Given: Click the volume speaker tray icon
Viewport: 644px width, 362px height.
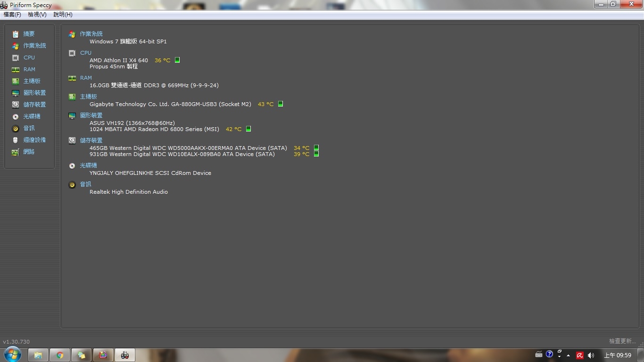Looking at the screenshot, I should (591, 355).
